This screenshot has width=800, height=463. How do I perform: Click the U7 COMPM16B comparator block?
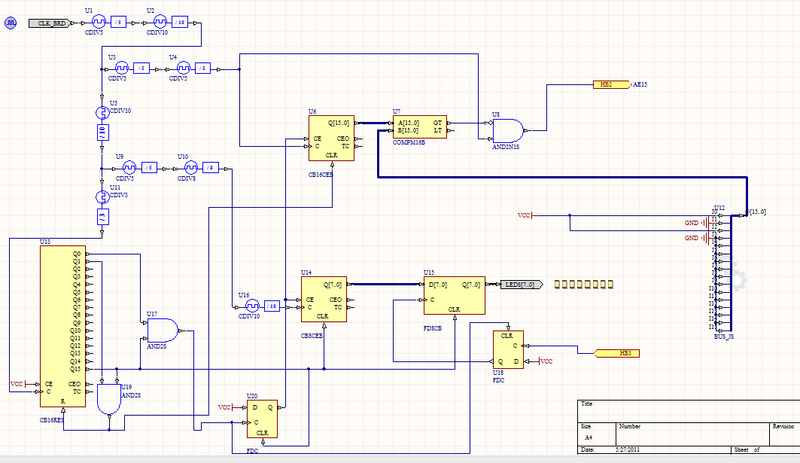click(420, 125)
